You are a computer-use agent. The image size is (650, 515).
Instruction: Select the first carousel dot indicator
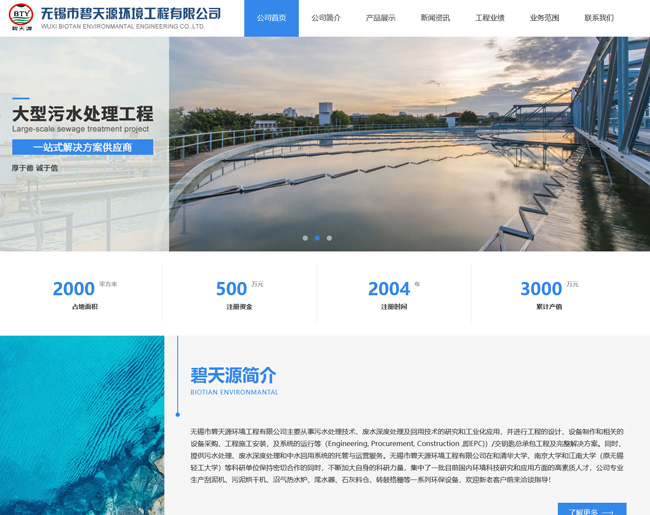pos(305,238)
